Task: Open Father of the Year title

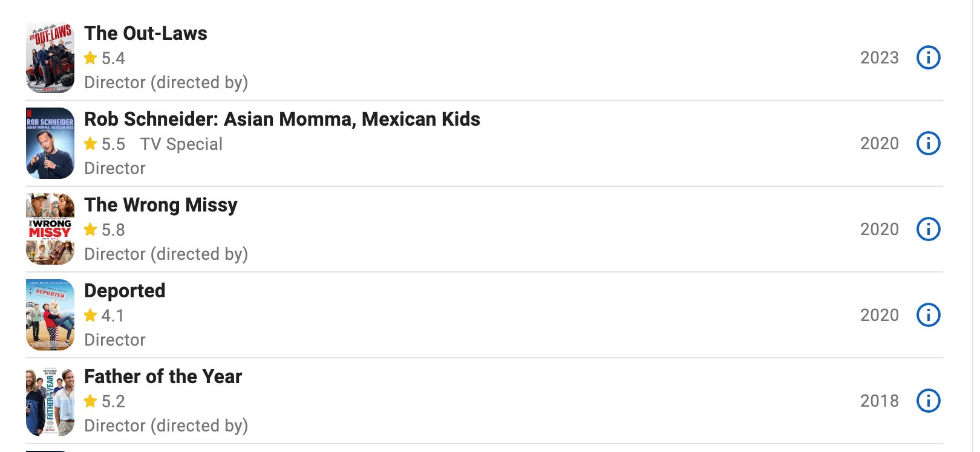Action: pyautogui.click(x=163, y=376)
